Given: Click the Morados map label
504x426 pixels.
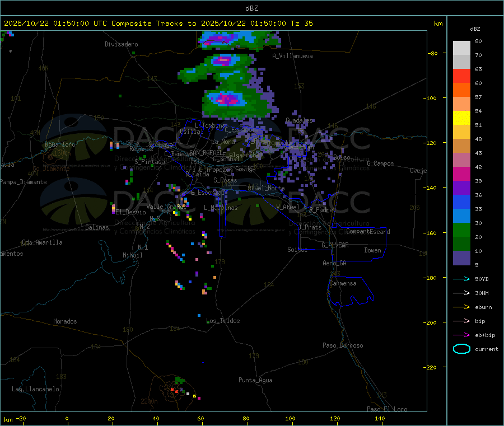Looking at the screenshot, I should (65, 321).
